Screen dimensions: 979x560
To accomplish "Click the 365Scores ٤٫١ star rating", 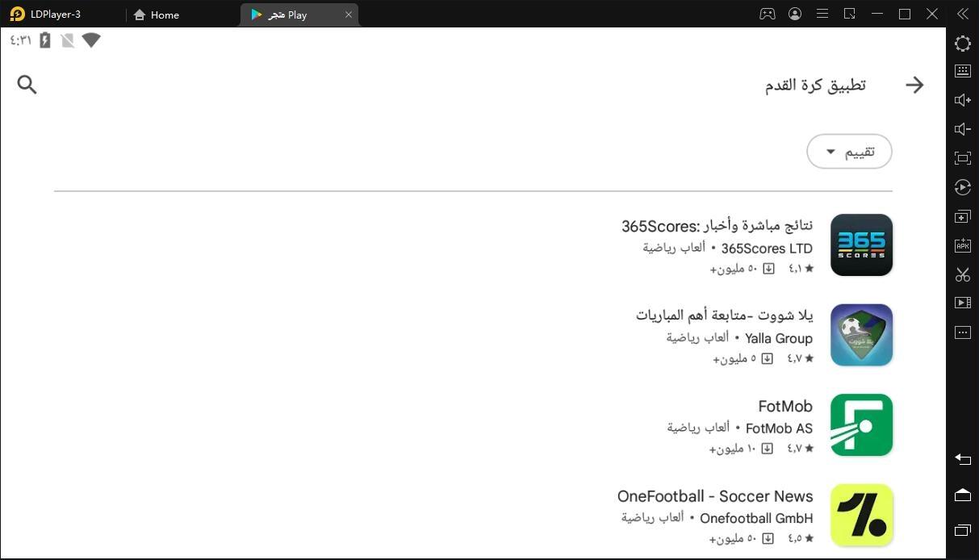I will [801, 268].
